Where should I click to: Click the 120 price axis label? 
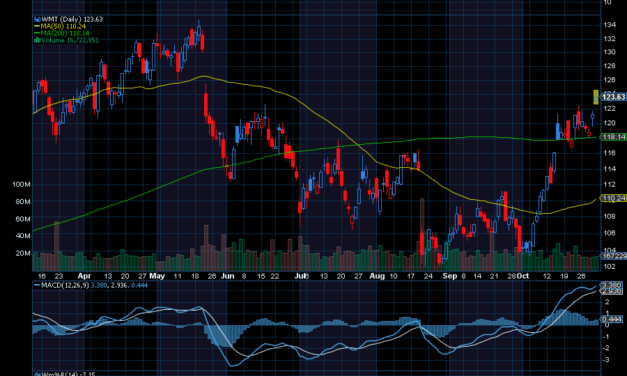pos(609,123)
